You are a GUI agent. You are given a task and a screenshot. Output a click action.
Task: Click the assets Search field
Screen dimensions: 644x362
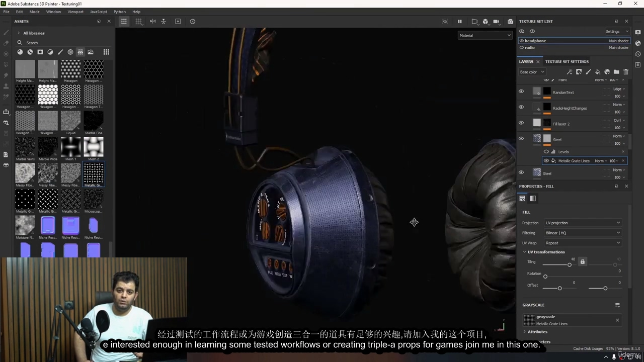(63, 43)
